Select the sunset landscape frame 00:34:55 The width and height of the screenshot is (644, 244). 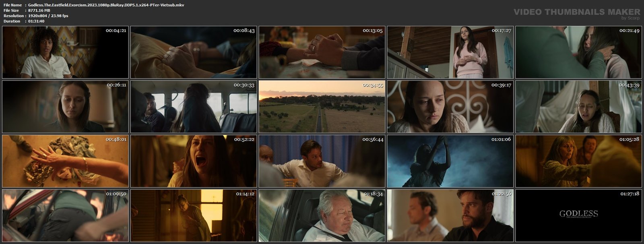tap(322, 107)
